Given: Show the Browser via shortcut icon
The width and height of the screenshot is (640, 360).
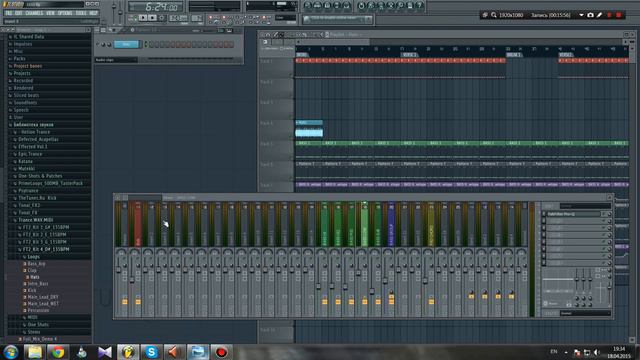Looking at the screenshot, I should pyautogui.click(x=337, y=6).
